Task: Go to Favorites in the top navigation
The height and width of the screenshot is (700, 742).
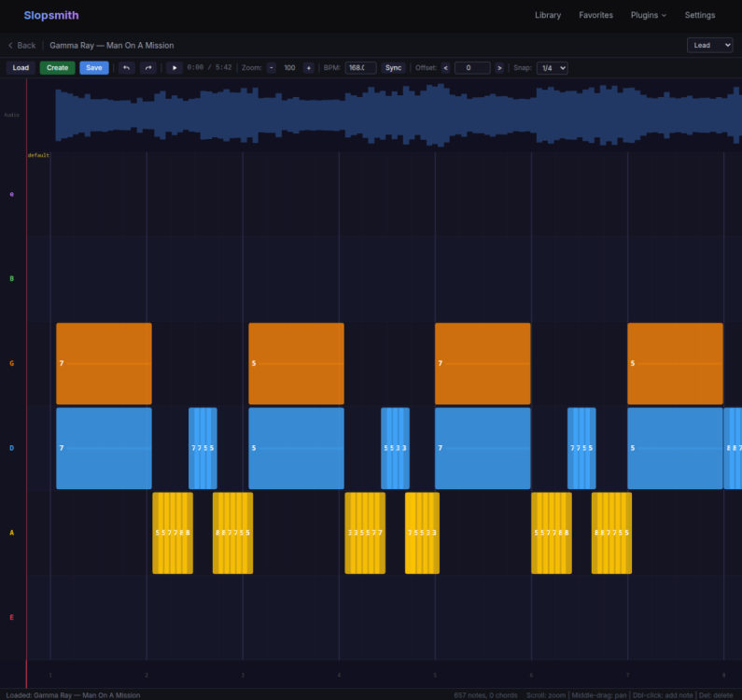Action: [595, 15]
